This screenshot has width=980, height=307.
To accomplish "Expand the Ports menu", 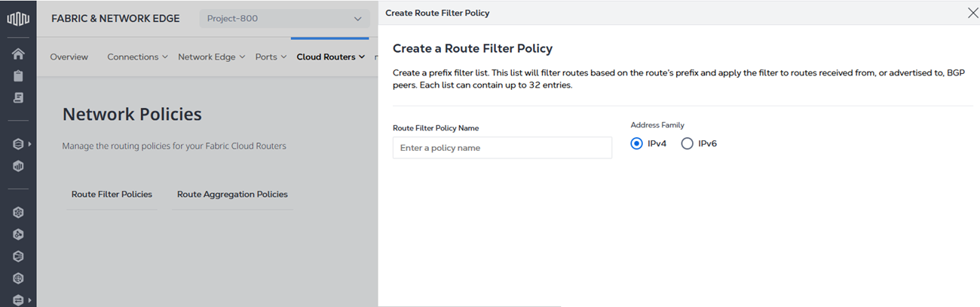I will [271, 57].
